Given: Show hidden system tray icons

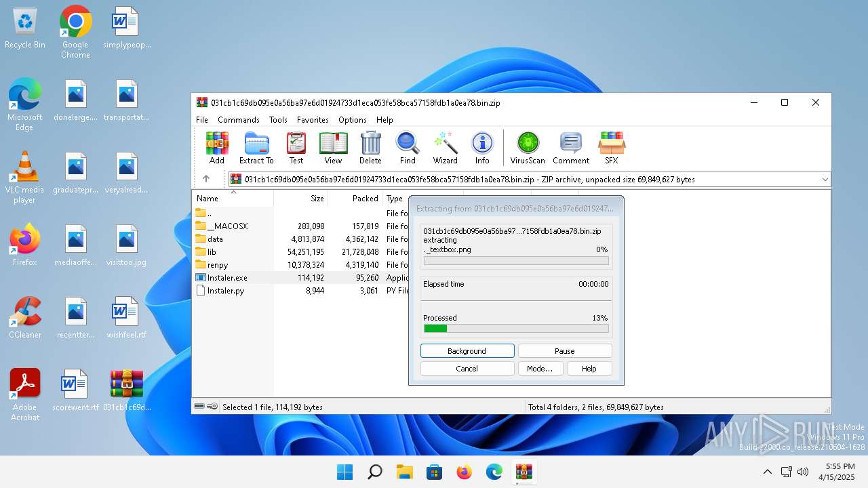Looking at the screenshot, I should [x=767, y=472].
